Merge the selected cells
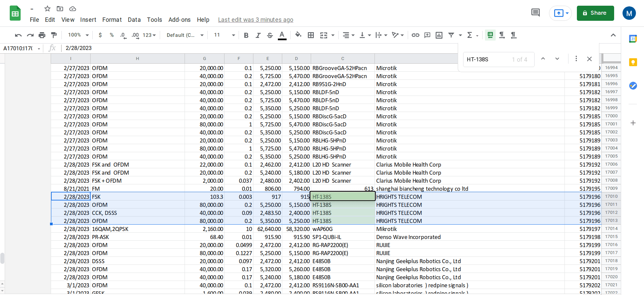The width and height of the screenshot is (644, 295). pyautogui.click(x=324, y=35)
